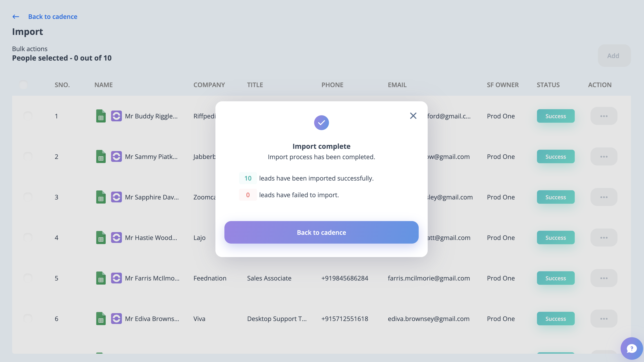Click purple sync icon for Mr Sapphire Dav
The width and height of the screenshot is (644, 362).
coord(116,197)
